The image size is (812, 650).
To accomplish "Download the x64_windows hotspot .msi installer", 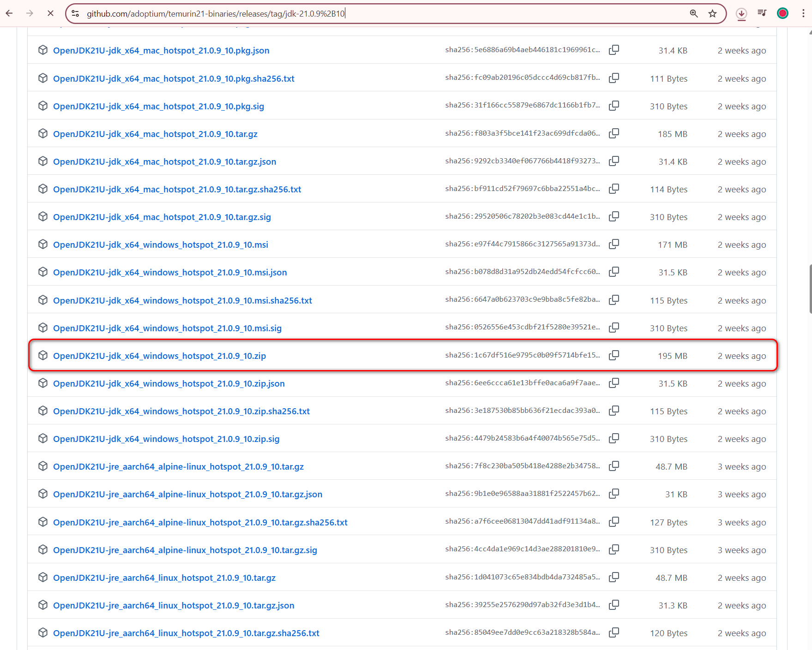I will point(161,245).
